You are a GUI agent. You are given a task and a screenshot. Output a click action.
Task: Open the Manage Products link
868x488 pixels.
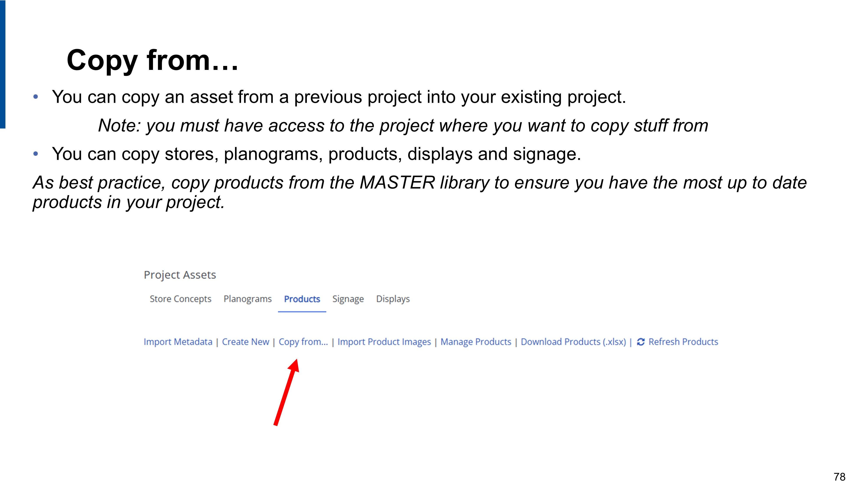tap(475, 342)
